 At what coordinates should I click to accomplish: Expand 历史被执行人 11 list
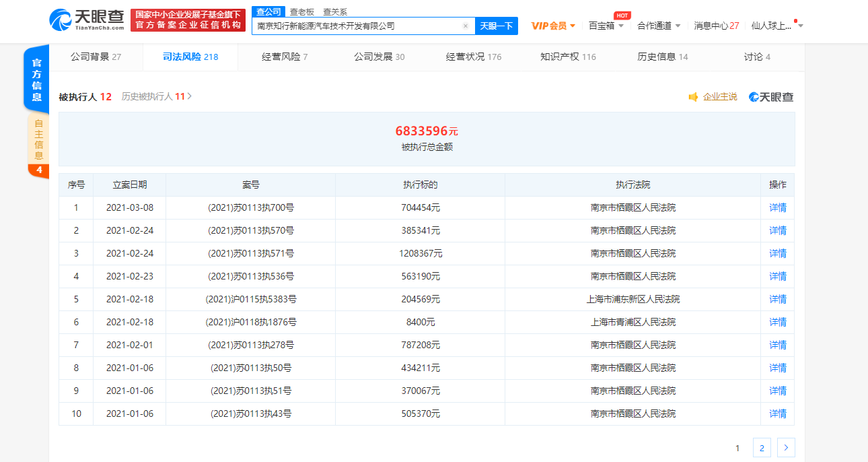(x=157, y=97)
